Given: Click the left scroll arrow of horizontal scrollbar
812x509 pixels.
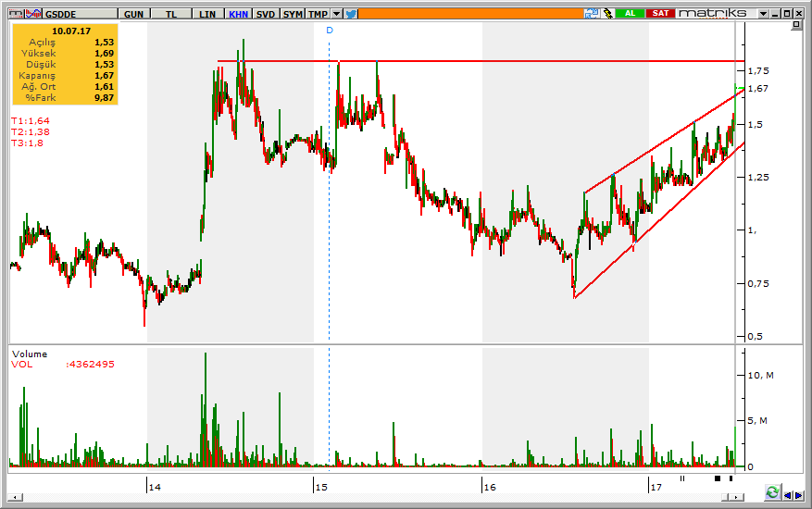Looking at the screenshot, I should (x=16, y=497).
